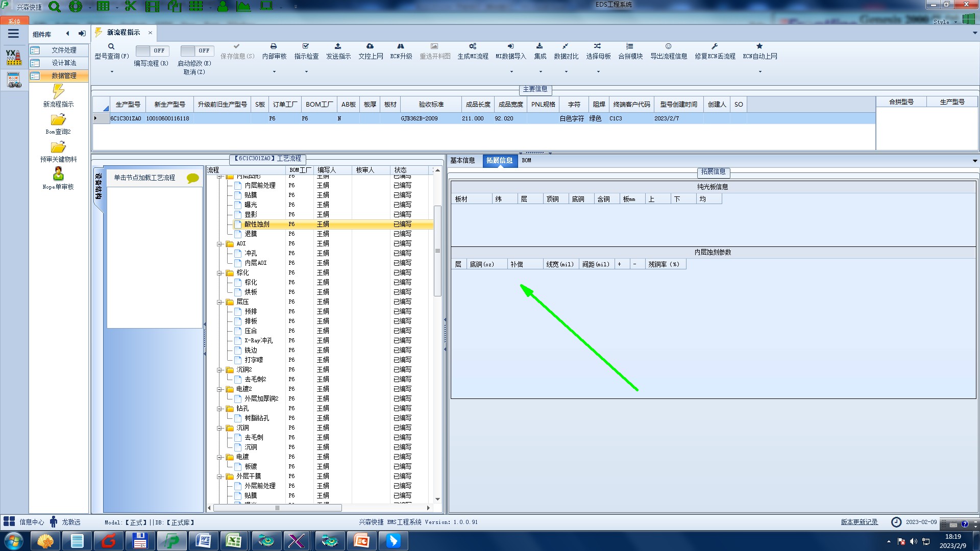Open Excel from the Windows taskbar
The width and height of the screenshot is (980, 551).
coord(234,540)
